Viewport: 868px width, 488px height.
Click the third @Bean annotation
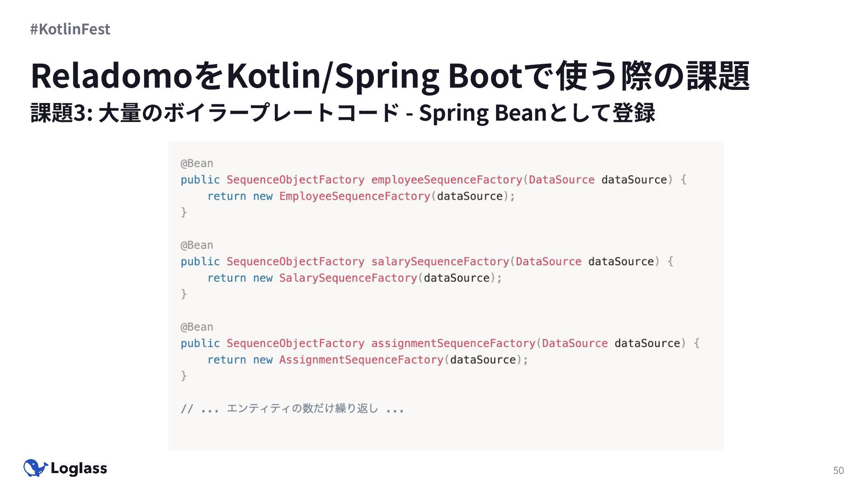197,327
